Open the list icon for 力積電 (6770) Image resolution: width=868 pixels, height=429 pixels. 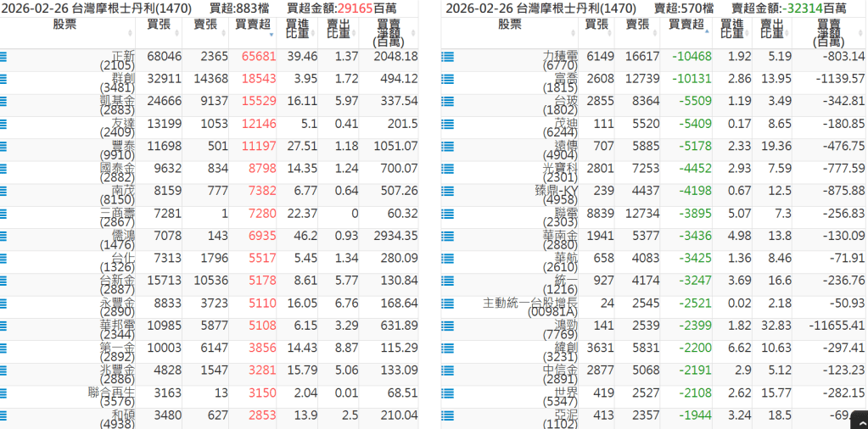[447, 57]
